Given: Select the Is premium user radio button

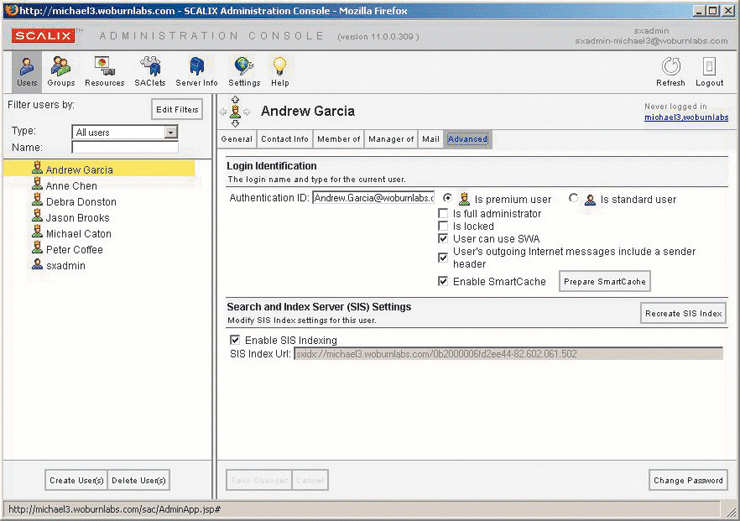Looking at the screenshot, I should click(447, 198).
